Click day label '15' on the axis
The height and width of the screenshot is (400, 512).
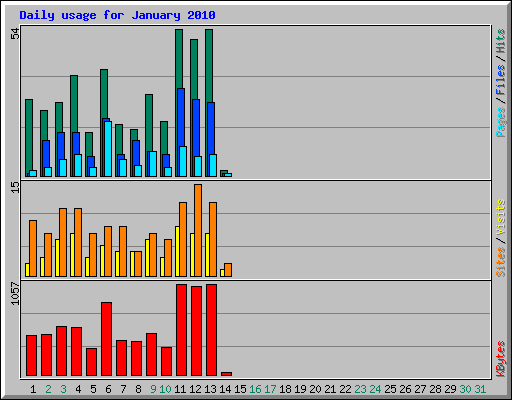tap(240, 389)
